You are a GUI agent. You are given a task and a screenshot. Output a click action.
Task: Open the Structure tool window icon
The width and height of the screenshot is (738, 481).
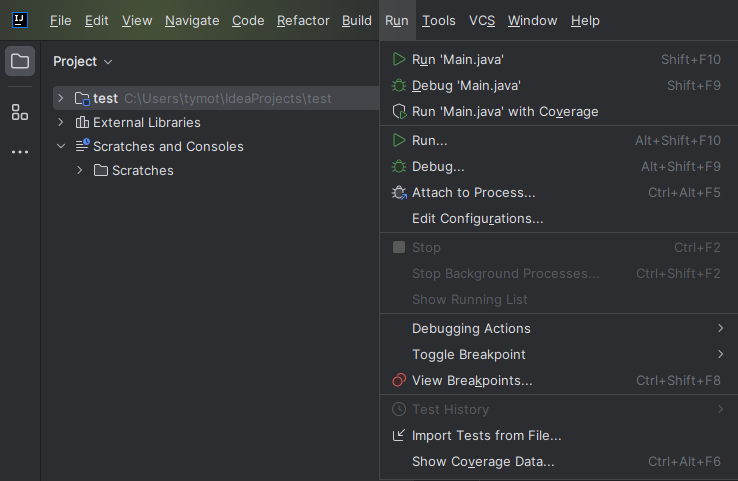click(20, 112)
